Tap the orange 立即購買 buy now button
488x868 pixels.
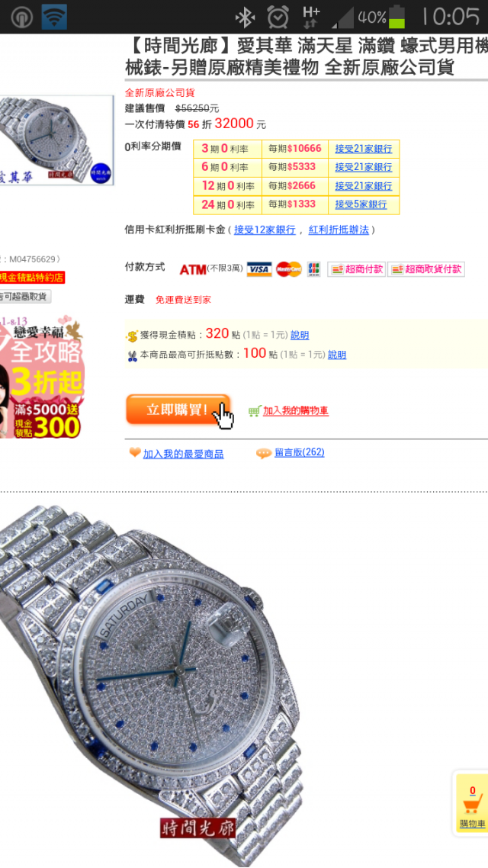coord(178,409)
